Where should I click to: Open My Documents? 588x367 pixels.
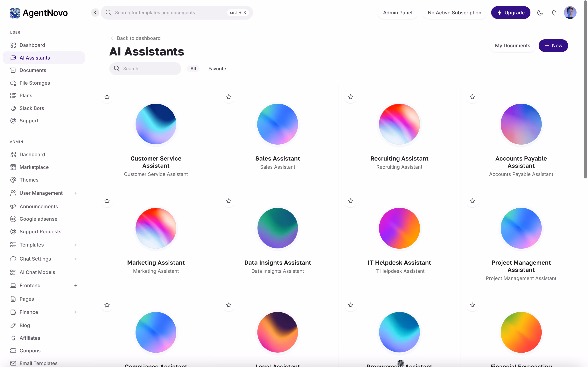tap(512, 46)
